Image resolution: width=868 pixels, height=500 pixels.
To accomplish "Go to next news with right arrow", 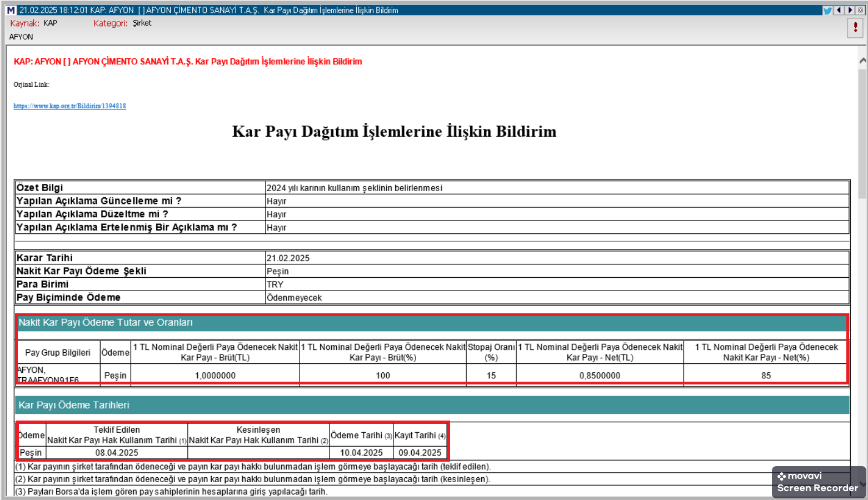I will [x=850, y=10].
